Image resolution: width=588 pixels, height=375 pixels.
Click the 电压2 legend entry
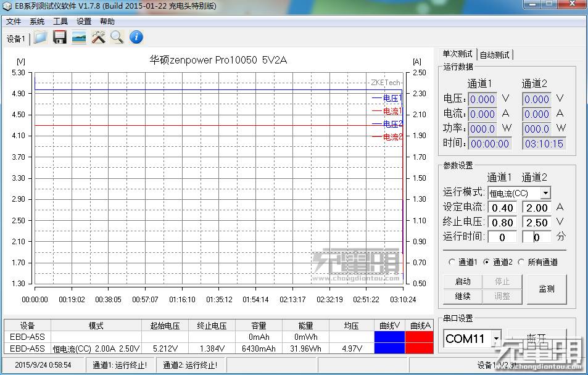[x=387, y=124]
